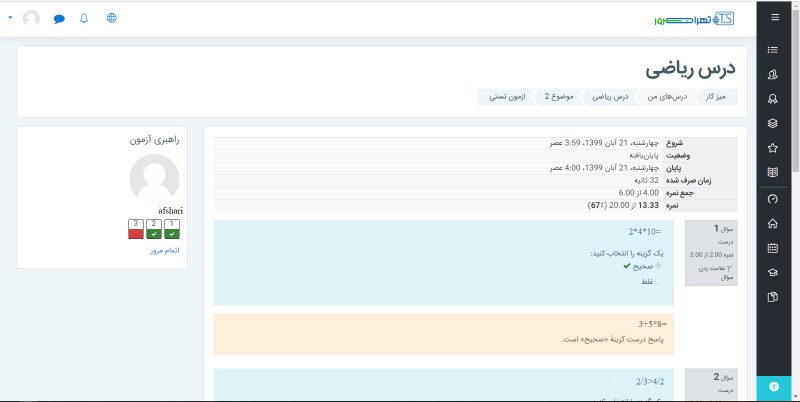Select the 'غلط' radio option

coord(657,282)
